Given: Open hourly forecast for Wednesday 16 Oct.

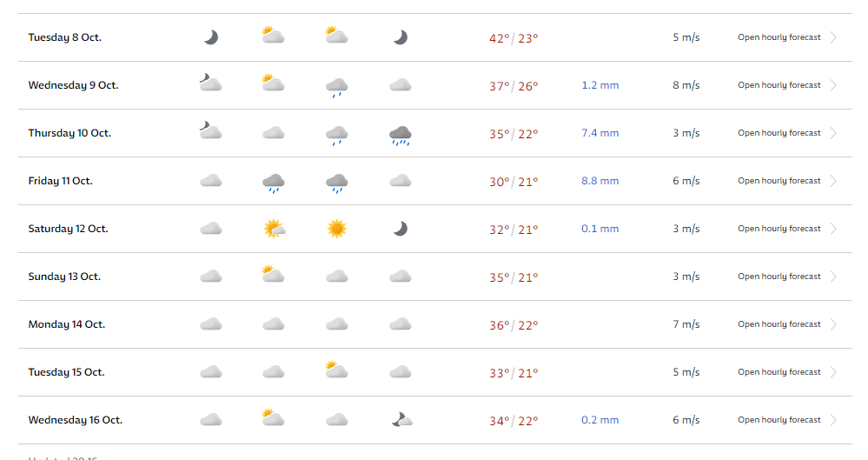Looking at the screenshot, I should (x=779, y=419).
